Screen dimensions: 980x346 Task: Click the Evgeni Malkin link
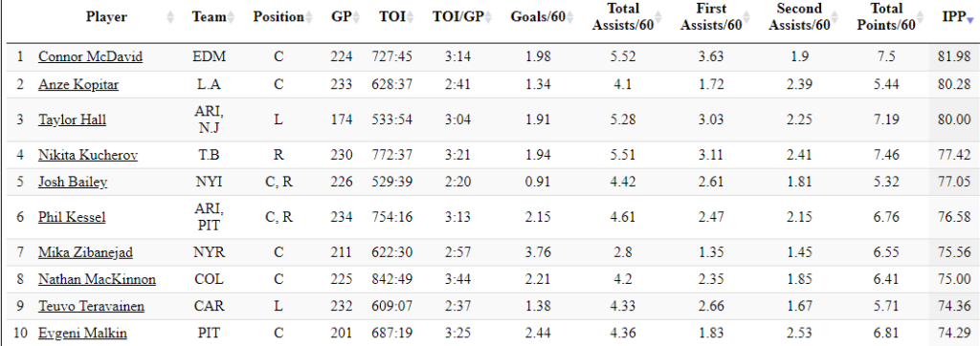(82, 334)
